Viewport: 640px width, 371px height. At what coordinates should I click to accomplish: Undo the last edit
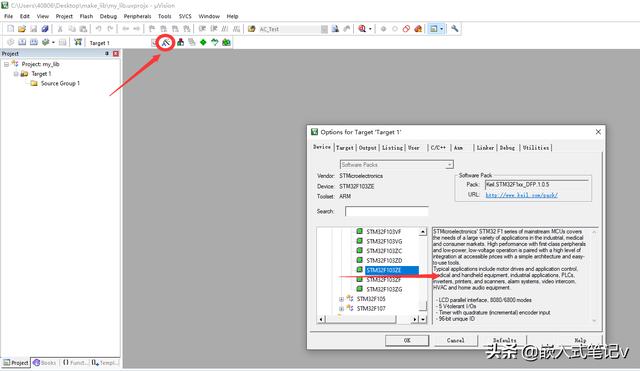98,29
